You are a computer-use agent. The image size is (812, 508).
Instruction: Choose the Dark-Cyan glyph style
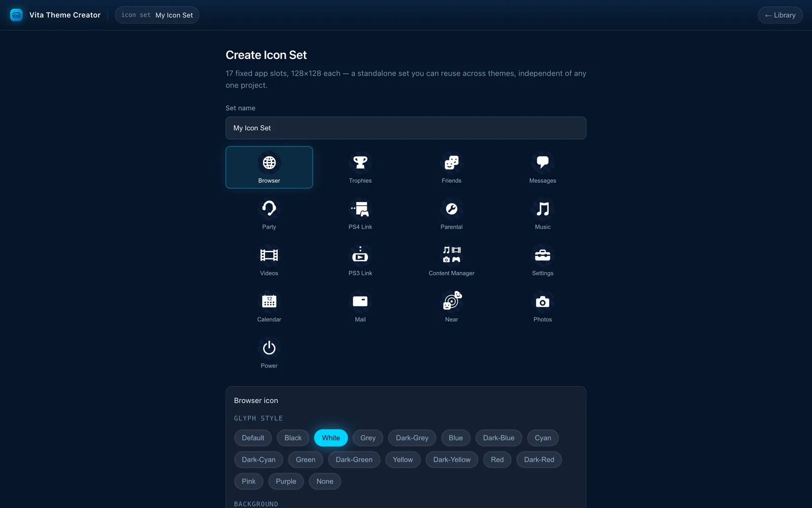pos(258,460)
